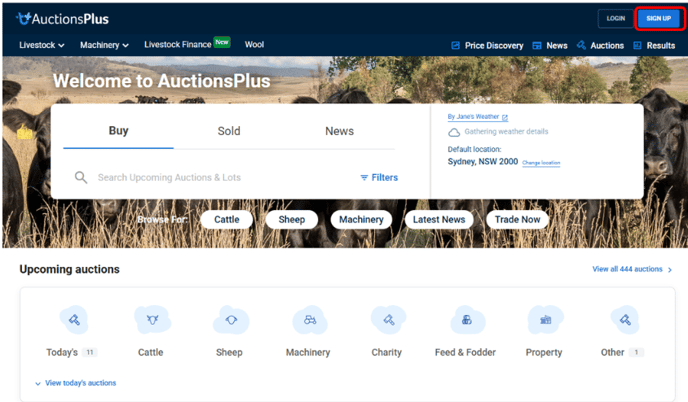The height and width of the screenshot is (402, 688).
Task: Open the Feed & Fodder category icon
Action: click(467, 320)
